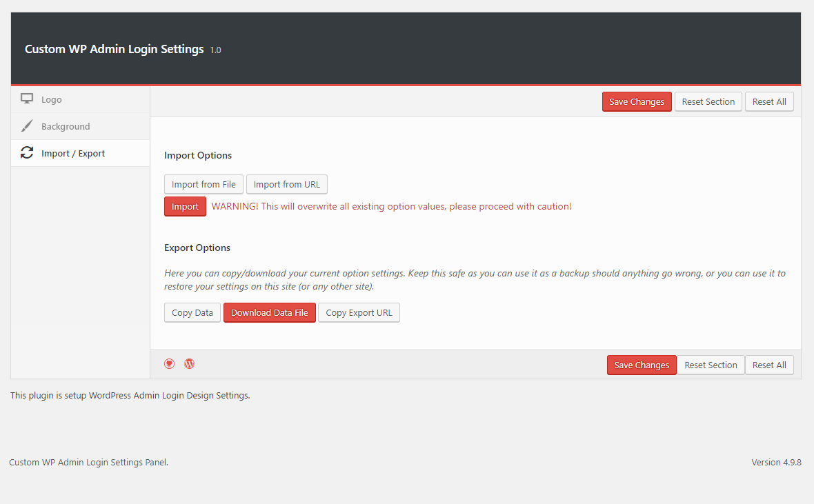This screenshot has width=814, height=504.
Task: Click the red WARNING overwrite message
Action: [391, 207]
